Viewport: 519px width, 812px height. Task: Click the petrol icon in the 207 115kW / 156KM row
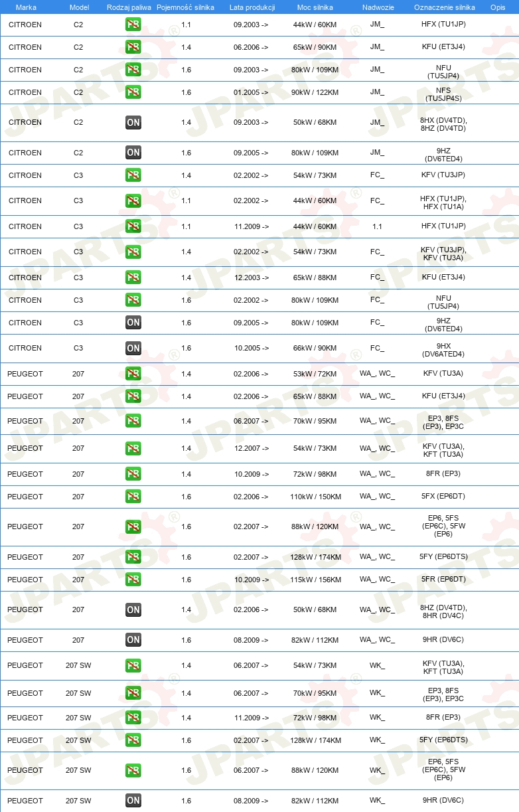click(x=133, y=580)
